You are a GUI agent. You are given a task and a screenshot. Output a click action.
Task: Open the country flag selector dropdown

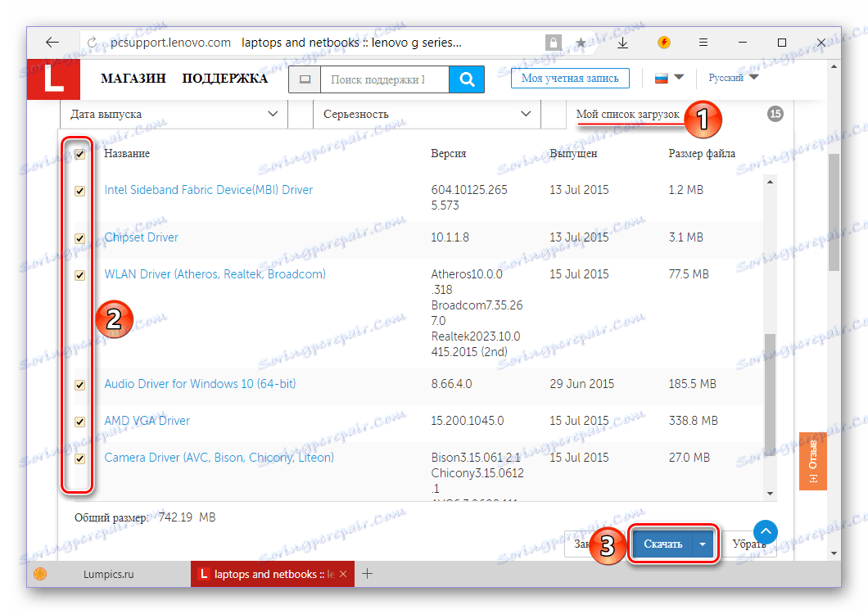(669, 78)
